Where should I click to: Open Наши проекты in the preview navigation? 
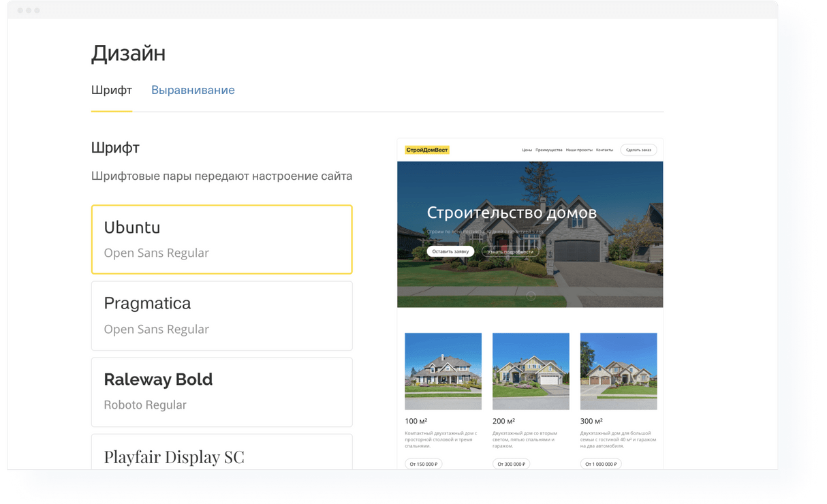point(579,150)
